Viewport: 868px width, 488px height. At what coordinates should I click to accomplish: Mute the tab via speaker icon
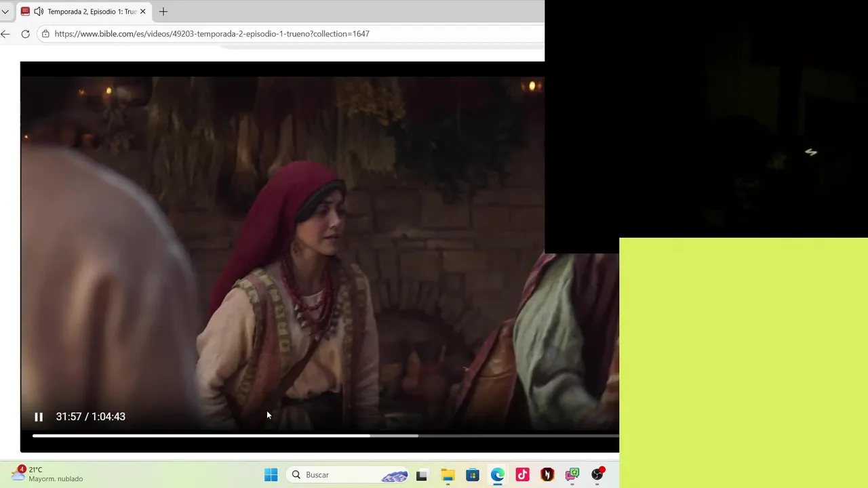click(x=39, y=12)
